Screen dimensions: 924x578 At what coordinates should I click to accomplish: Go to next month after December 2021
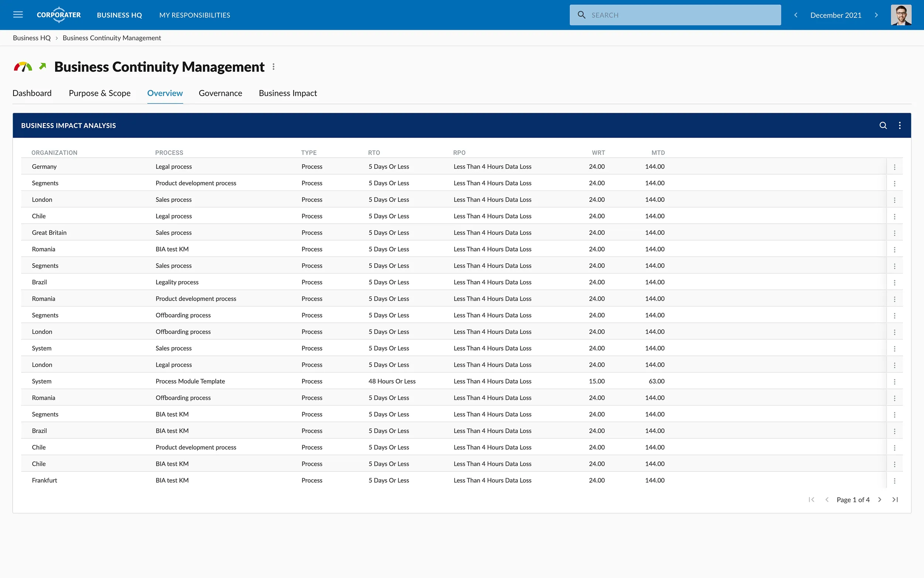click(876, 15)
